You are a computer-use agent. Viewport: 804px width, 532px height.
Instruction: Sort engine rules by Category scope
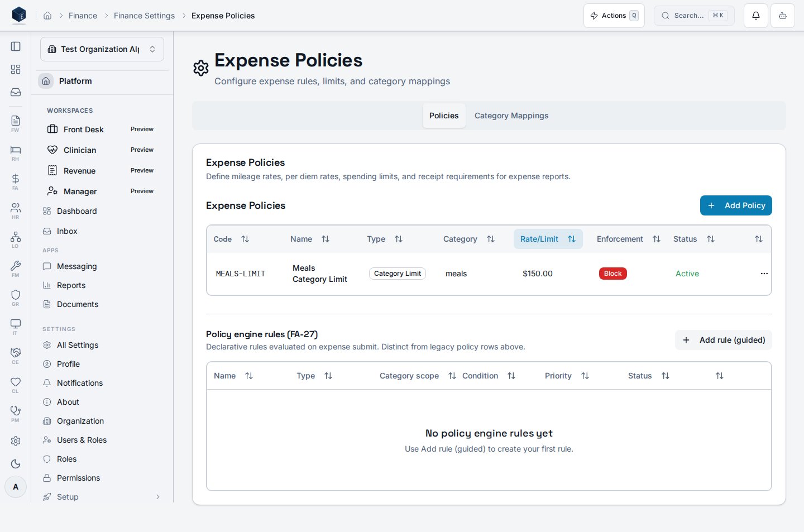[418, 376]
